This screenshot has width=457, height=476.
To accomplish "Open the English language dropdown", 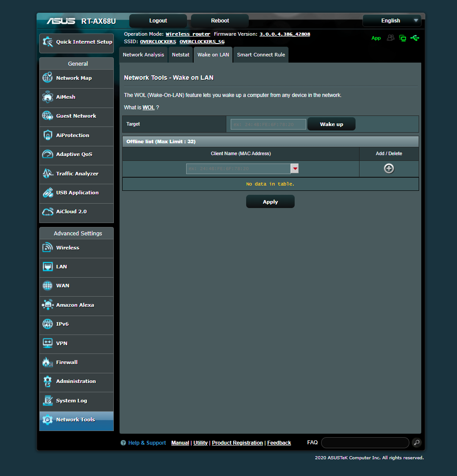I will pos(392,21).
